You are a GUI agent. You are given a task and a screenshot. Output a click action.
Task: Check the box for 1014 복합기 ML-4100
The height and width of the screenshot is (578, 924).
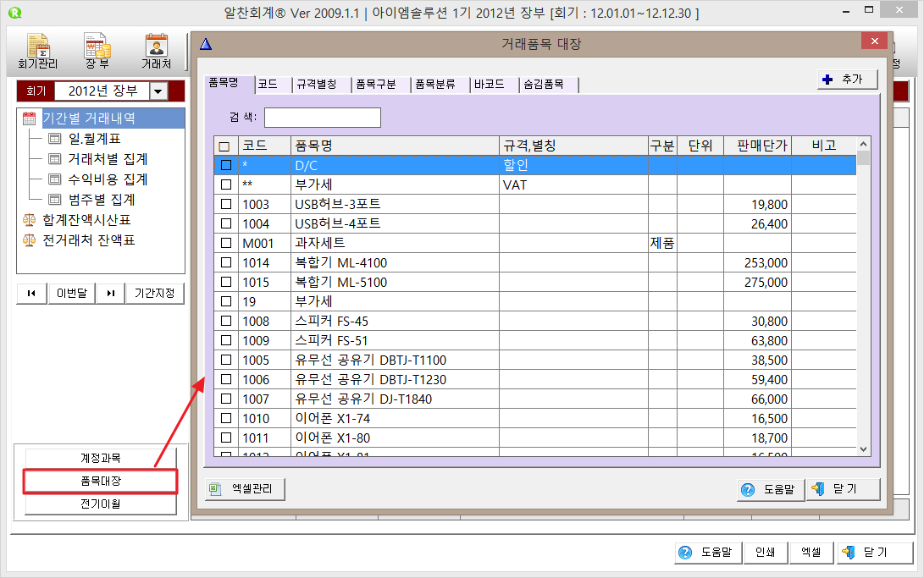click(225, 262)
